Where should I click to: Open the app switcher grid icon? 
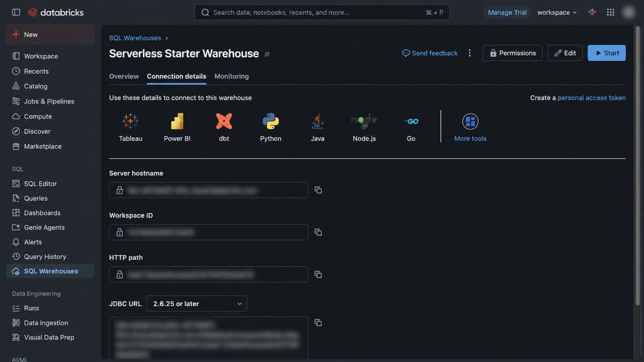point(610,12)
